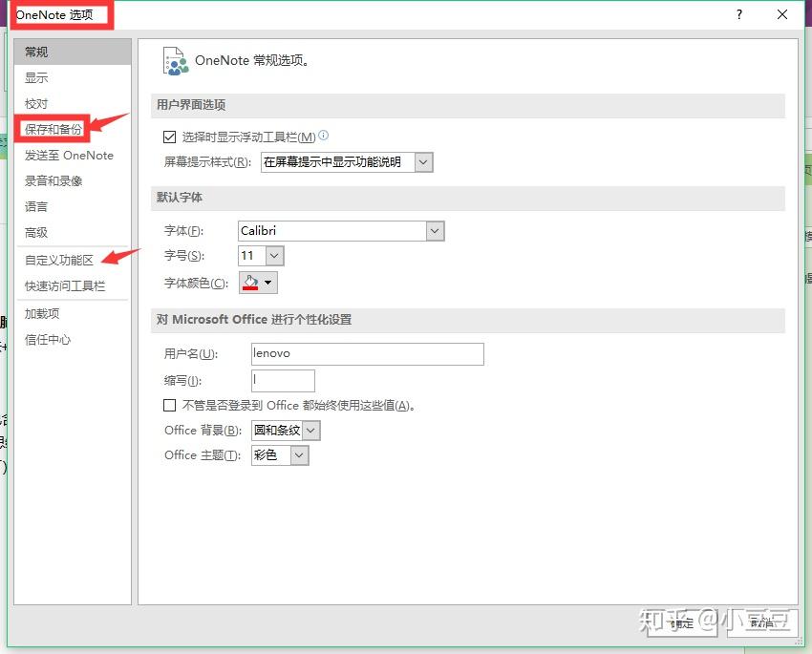
Task: Enable 不管是否登录到 Office 都始终使用这些值
Action: 169,405
